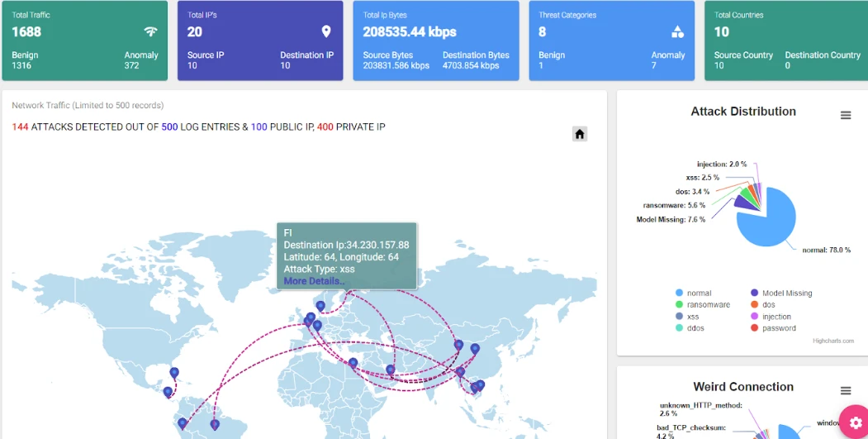Viewport: 868px width, 439px height.
Task: Reset map view with the home icon
Action: 580,134
